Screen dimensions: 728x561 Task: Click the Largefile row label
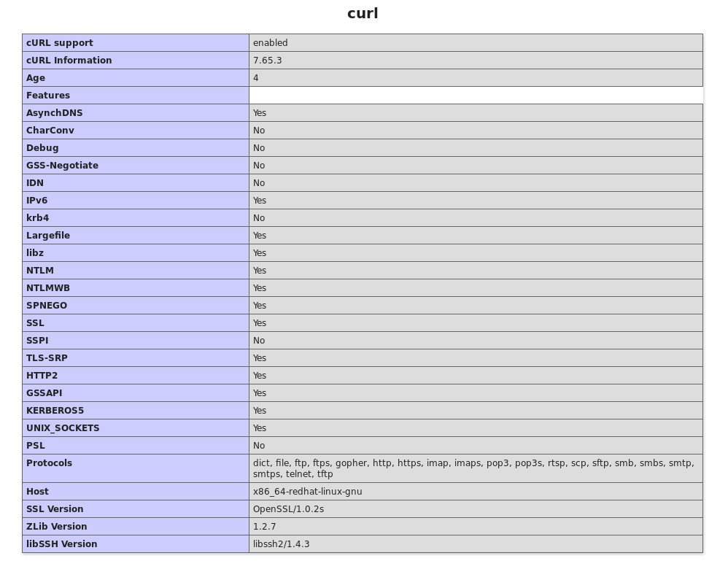click(x=48, y=236)
